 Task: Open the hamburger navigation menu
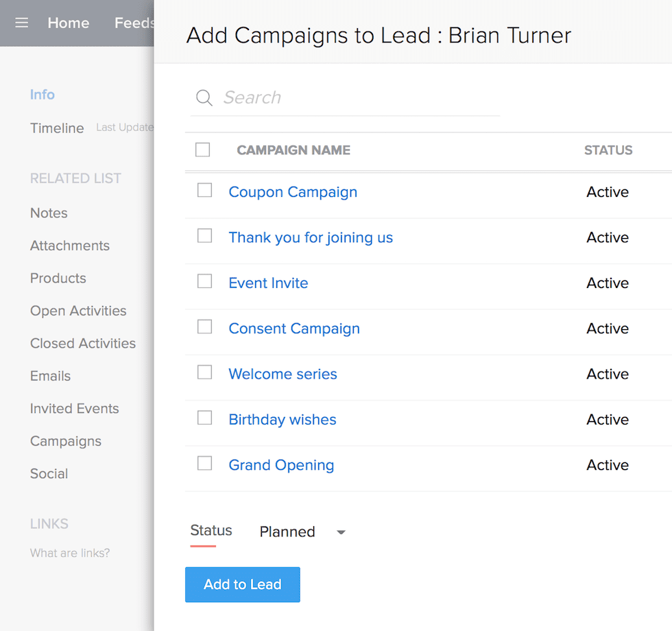click(x=22, y=23)
